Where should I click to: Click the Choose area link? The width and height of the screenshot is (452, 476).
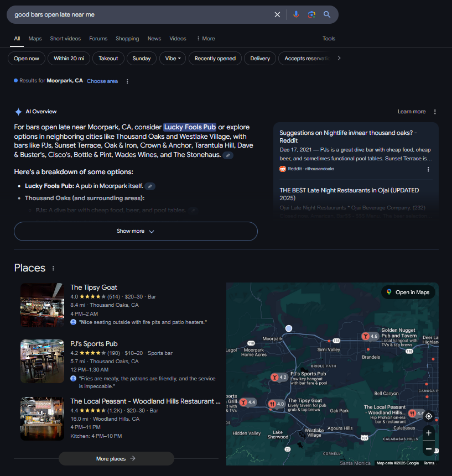[x=102, y=81]
